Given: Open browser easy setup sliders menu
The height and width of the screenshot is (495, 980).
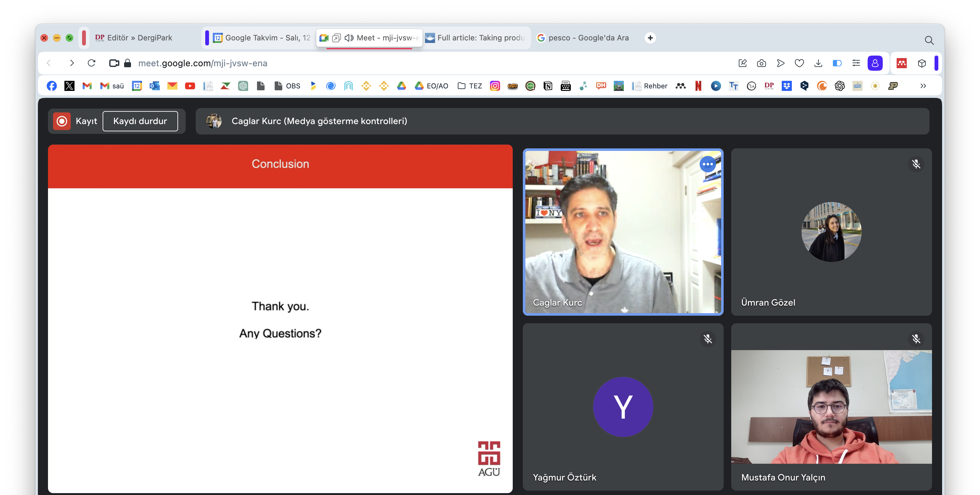Looking at the screenshot, I should (x=856, y=63).
